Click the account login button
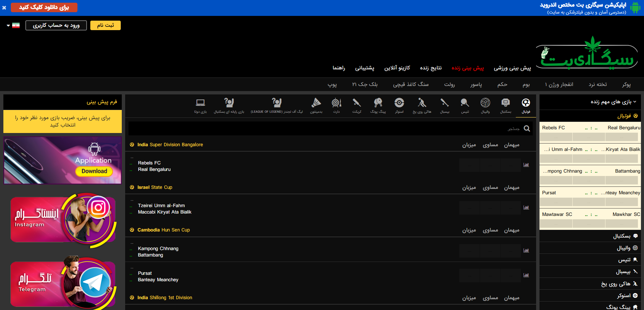This screenshot has height=310, width=644. pyautogui.click(x=56, y=25)
